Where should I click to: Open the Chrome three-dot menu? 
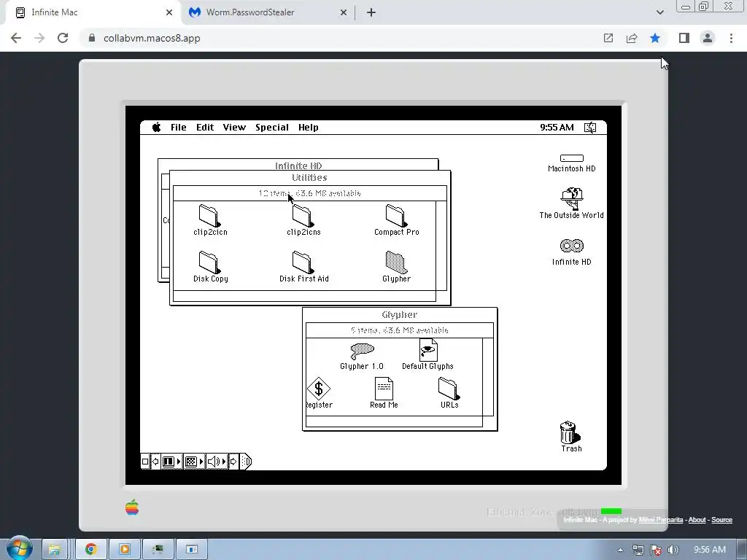coord(731,38)
